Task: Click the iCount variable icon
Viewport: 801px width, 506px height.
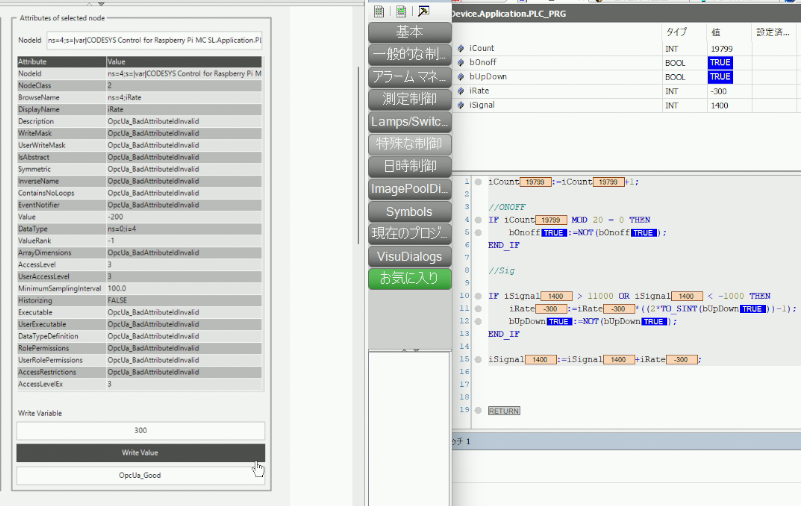Action: 461,49
